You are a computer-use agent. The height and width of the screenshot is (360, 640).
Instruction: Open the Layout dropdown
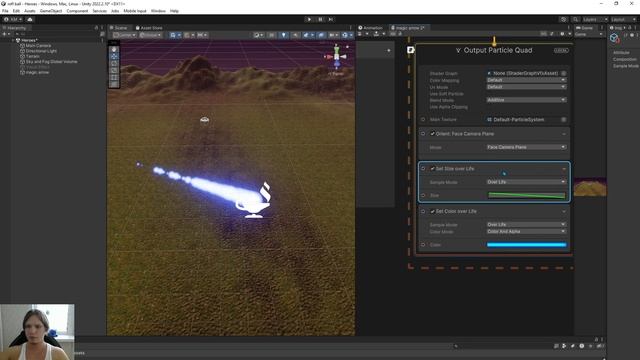click(x=623, y=19)
